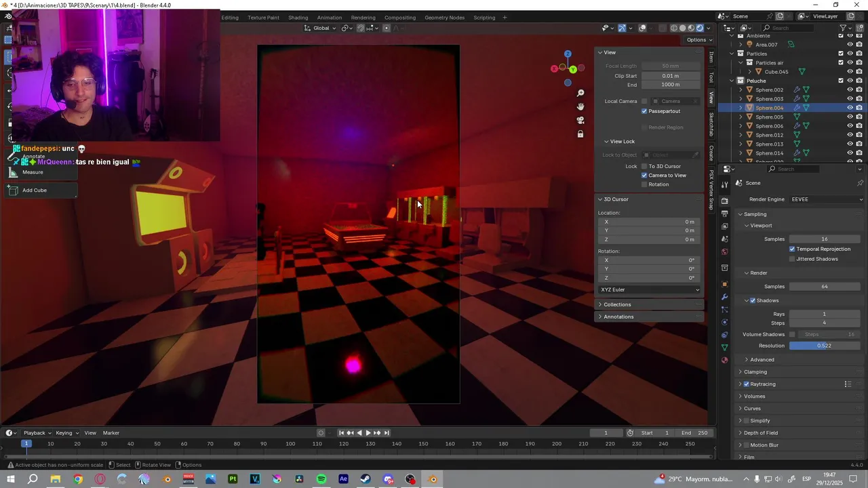Open After Effects from the taskbar

pyautogui.click(x=344, y=479)
